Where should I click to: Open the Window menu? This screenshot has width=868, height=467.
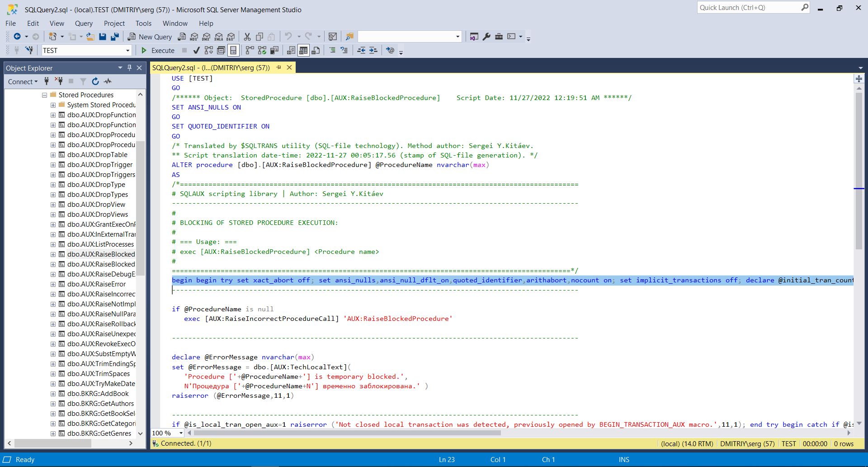coord(175,24)
